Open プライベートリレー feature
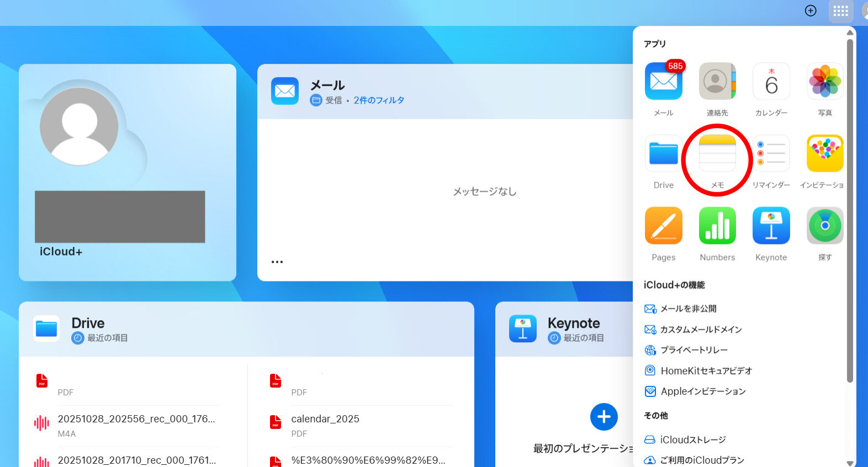868x467 pixels. (x=686, y=350)
